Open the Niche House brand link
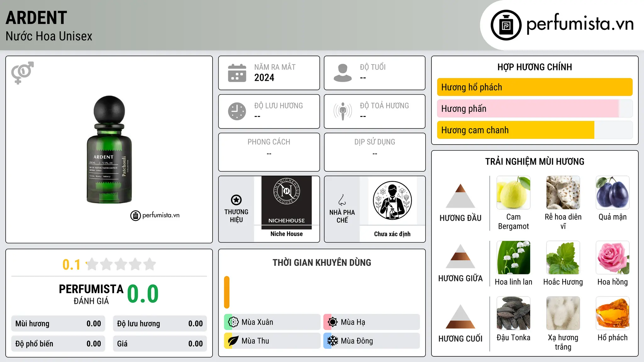 point(286,234)
